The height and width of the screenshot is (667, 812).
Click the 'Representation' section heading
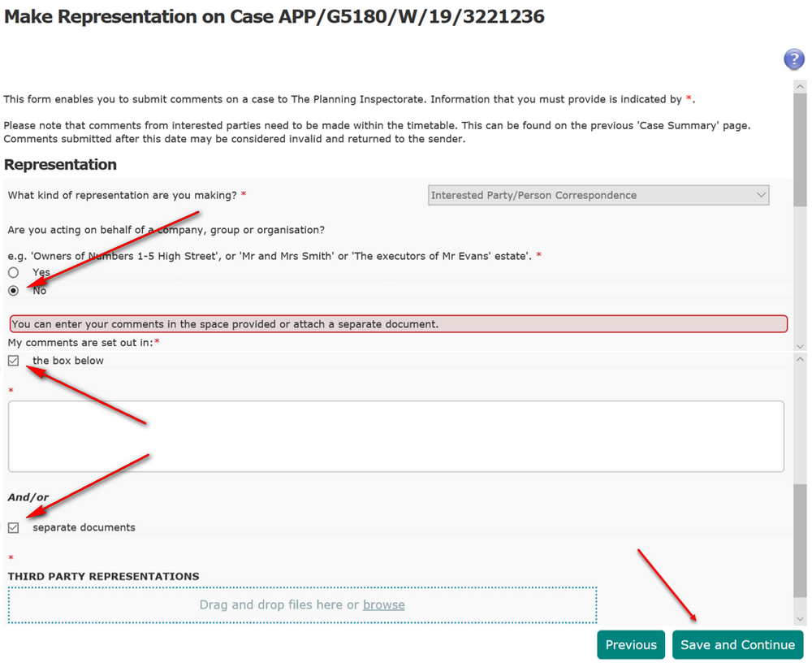click(60, 164)
